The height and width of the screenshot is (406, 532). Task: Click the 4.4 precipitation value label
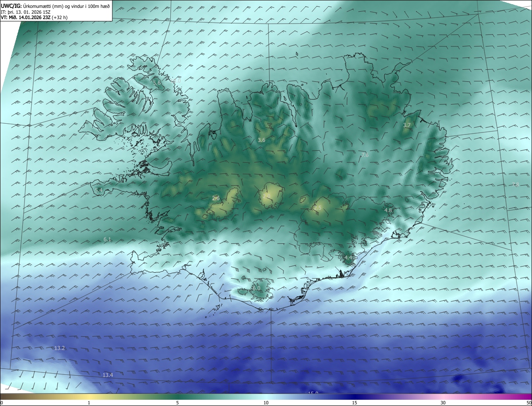348,258
